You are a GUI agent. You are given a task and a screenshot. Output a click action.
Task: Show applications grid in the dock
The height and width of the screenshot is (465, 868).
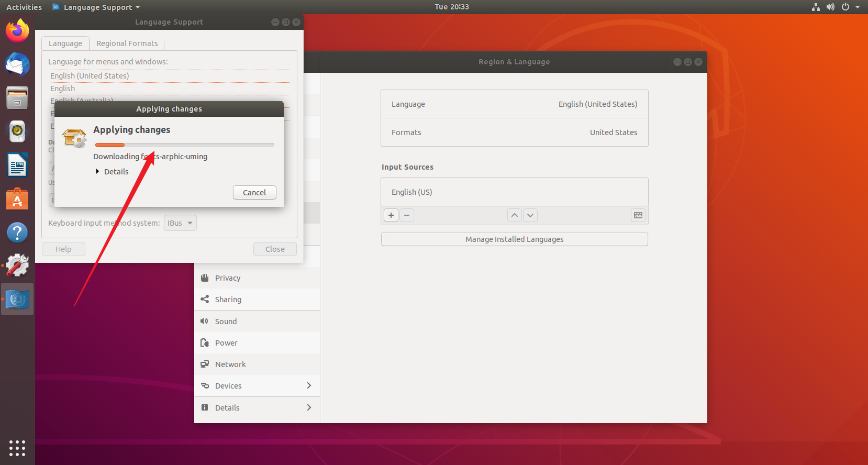[17, 448]
